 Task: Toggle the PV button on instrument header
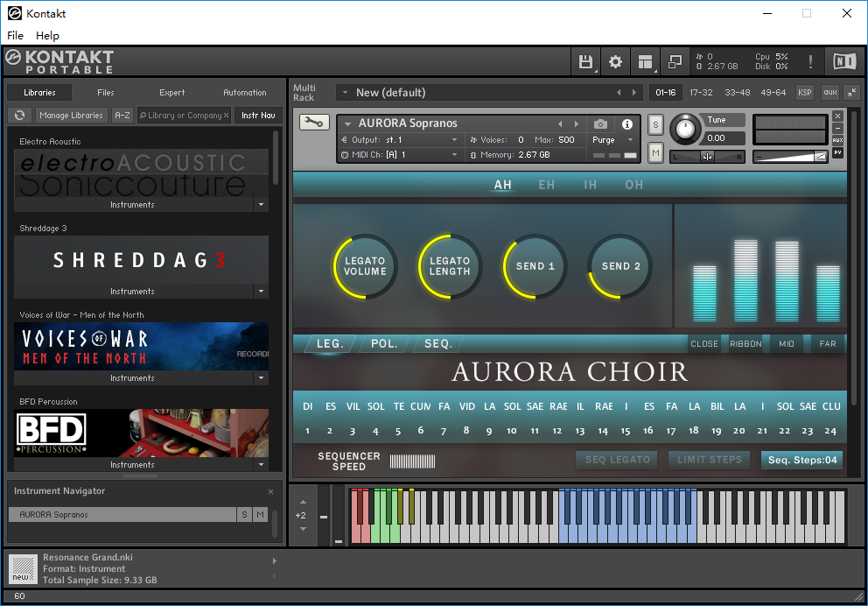[x=837, y=152]
